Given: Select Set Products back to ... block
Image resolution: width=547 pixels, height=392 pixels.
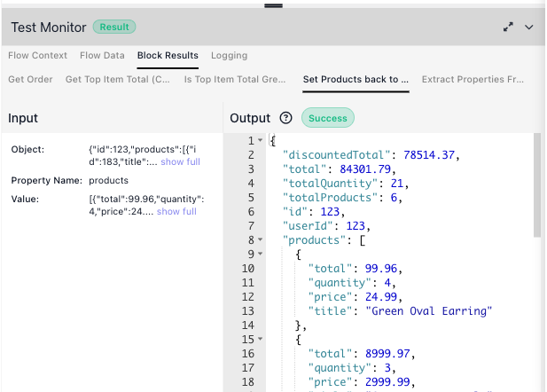Looking at the screenshot, I should tap(356, 79).
